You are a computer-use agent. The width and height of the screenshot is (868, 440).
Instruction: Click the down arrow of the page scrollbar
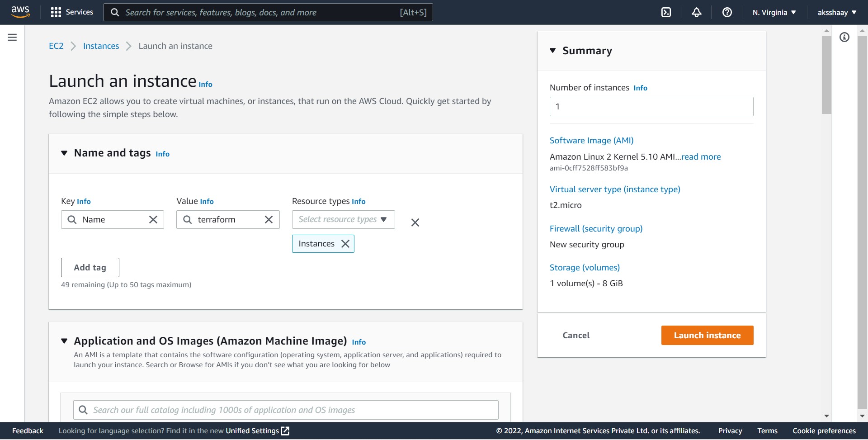(x=827, y=416)
